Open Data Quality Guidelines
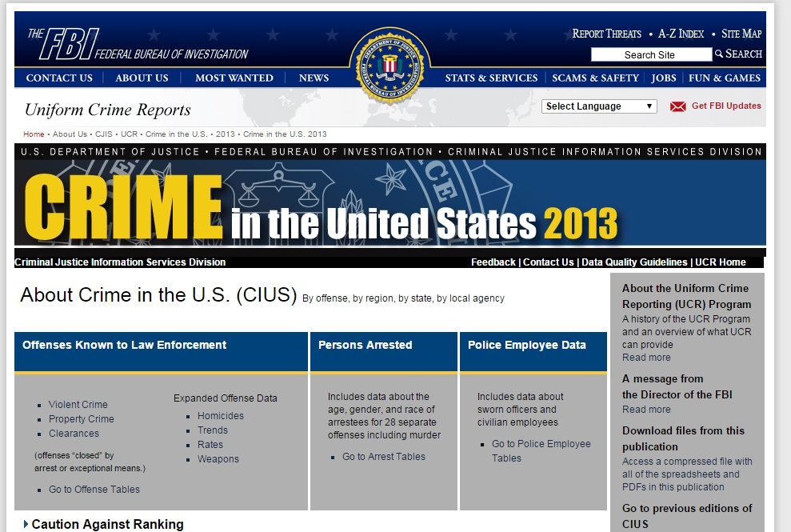 pyautogui.click(x=635, y=262)
